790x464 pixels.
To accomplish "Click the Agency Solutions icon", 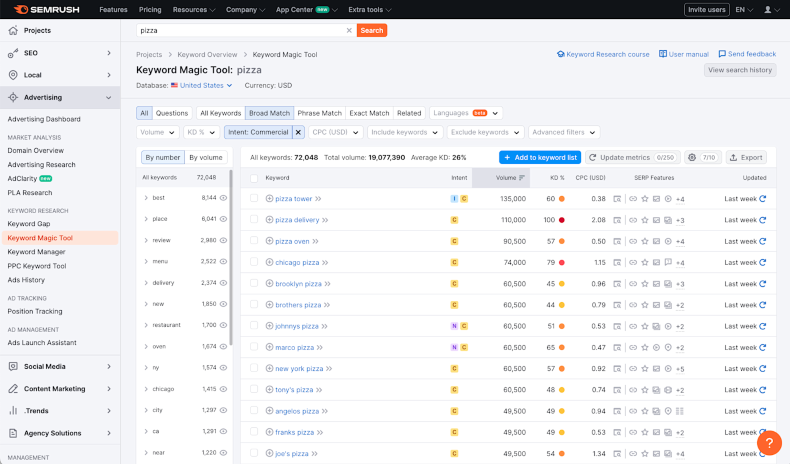I will (x=13, y=433).
